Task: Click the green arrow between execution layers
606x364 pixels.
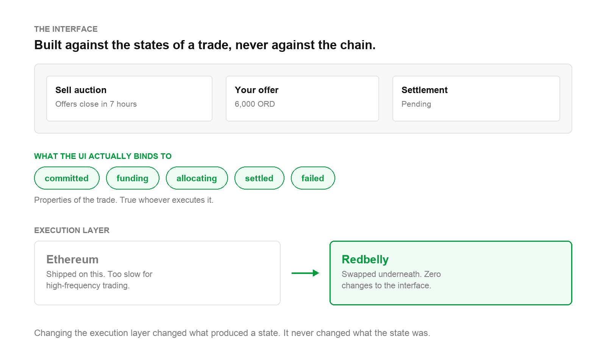Action: 305,273
